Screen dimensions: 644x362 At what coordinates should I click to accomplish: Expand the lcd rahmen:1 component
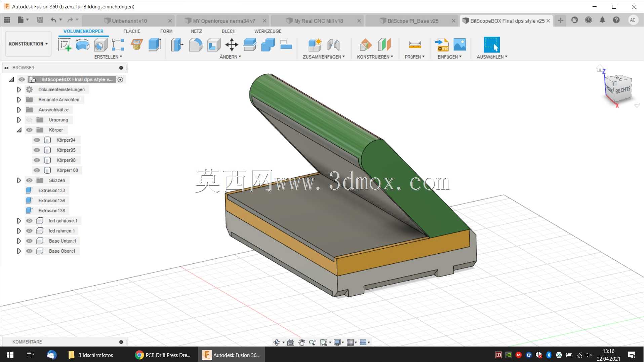tap(19, 231)
